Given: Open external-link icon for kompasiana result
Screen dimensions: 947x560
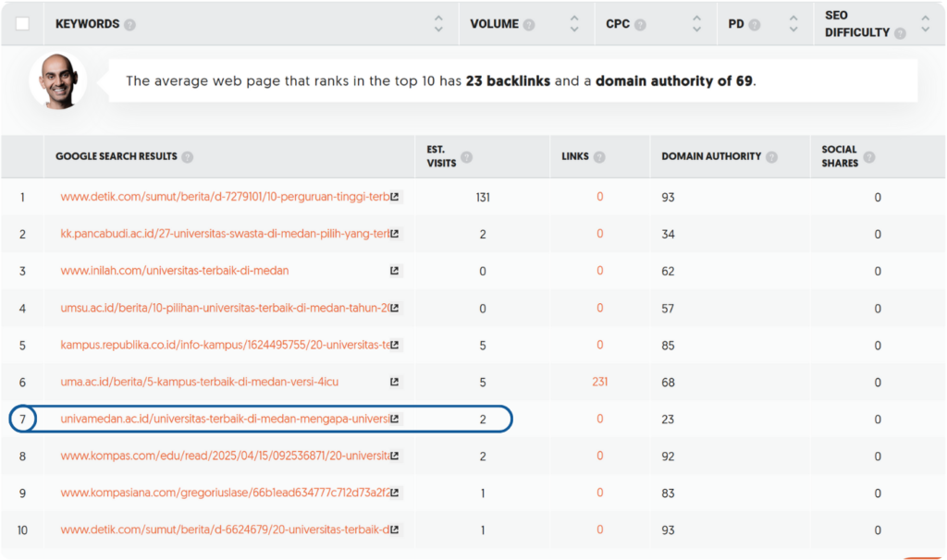Looking at the screenshot, I should click(394, 493).
